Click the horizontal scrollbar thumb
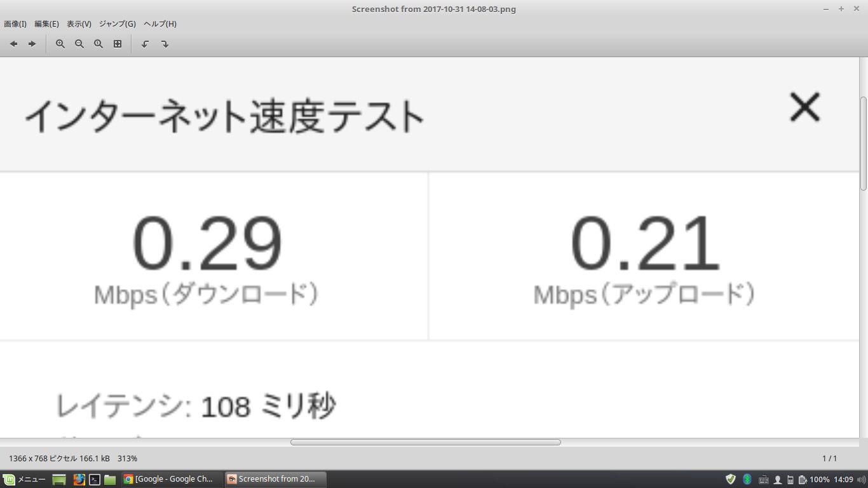This screenshot has width=868, height=488. 425,442
